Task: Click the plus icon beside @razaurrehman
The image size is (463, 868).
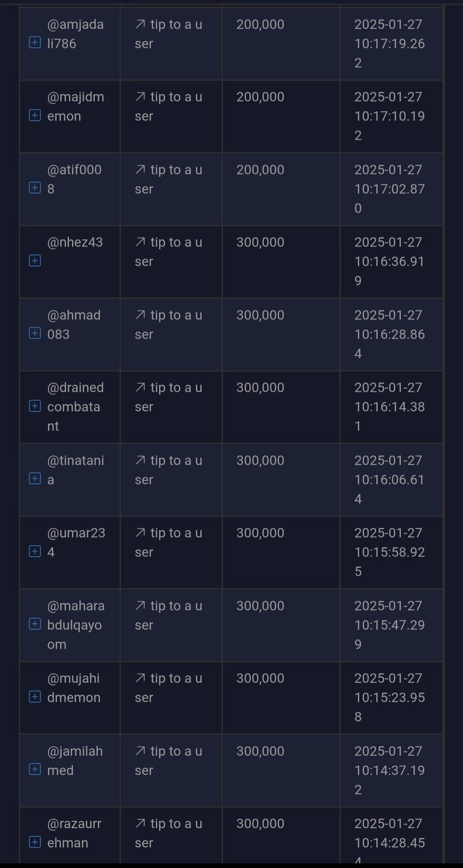Action: point(35,842)
